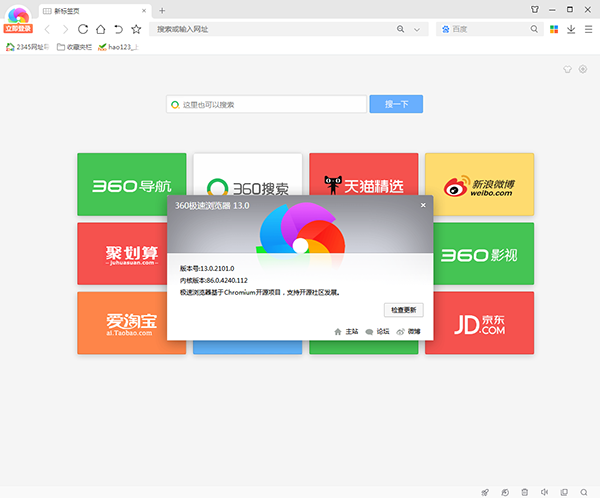Image resolution: width=600 pixels, height=498 pixels.
Task: Click the Baidu search box magnifier
Action: (534, 29)
